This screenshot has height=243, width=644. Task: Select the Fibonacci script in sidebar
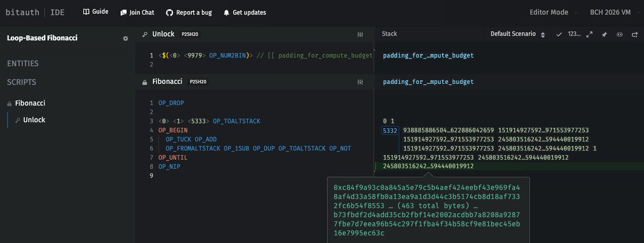[30, 103]
